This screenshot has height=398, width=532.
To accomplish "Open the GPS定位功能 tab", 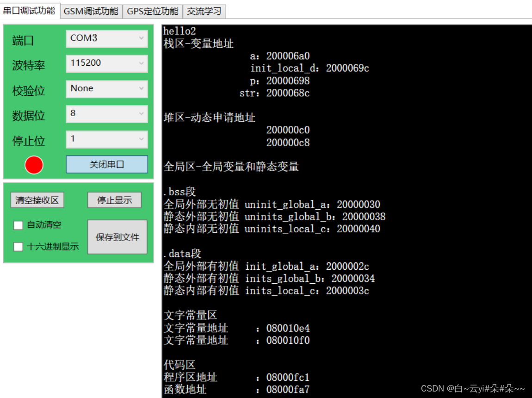I will point(152,12).
